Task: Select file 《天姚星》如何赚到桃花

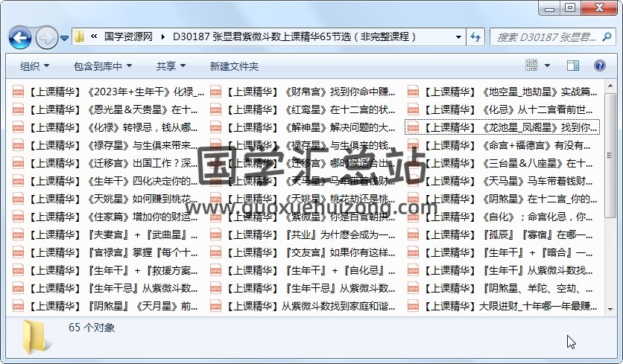Action: (x=105, y=199)
